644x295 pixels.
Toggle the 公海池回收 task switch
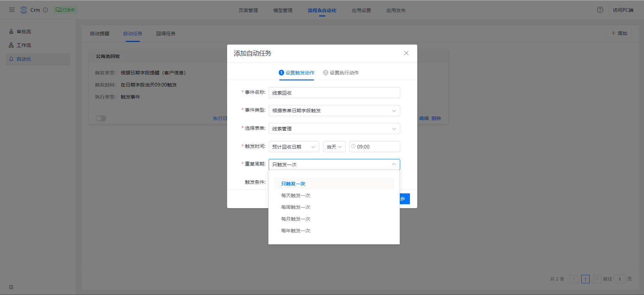(x=101, y=118)
